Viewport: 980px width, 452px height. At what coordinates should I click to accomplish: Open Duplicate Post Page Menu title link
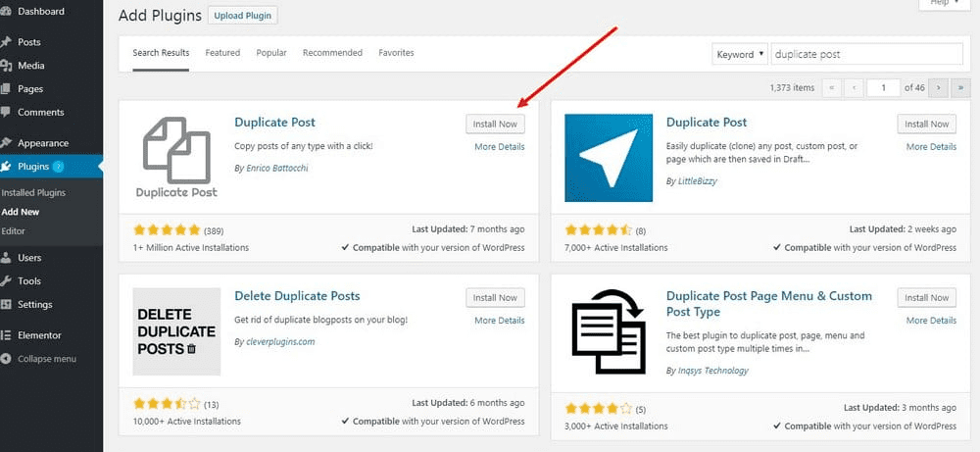(x=768, y=304)
